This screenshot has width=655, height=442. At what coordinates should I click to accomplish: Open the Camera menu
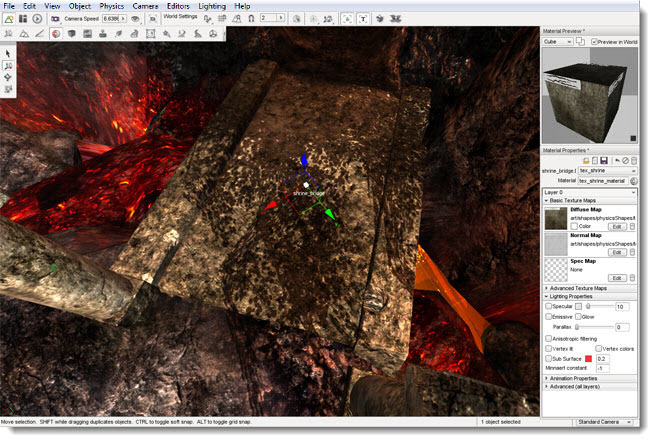pyautogui.click(x=145, y=6)
